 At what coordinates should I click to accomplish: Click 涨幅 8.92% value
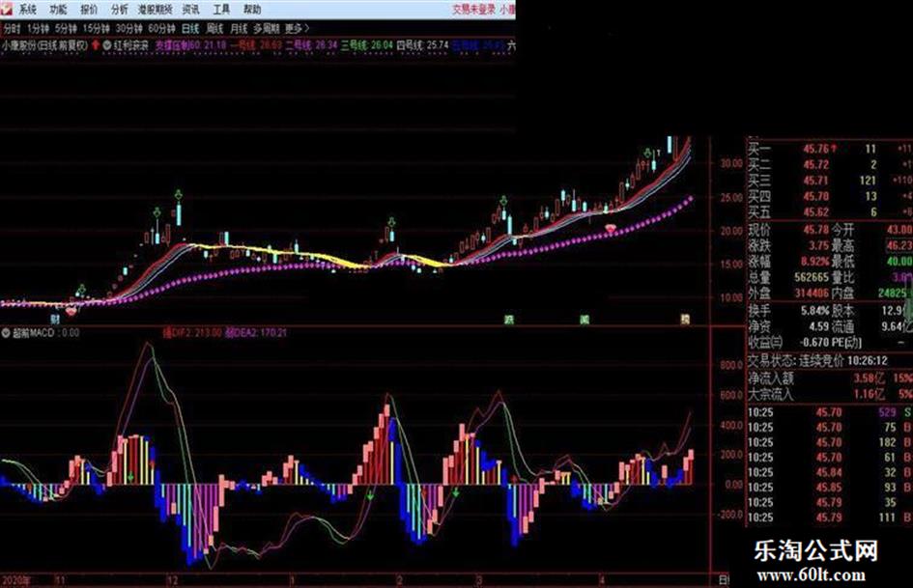click(x=814, y=262)
